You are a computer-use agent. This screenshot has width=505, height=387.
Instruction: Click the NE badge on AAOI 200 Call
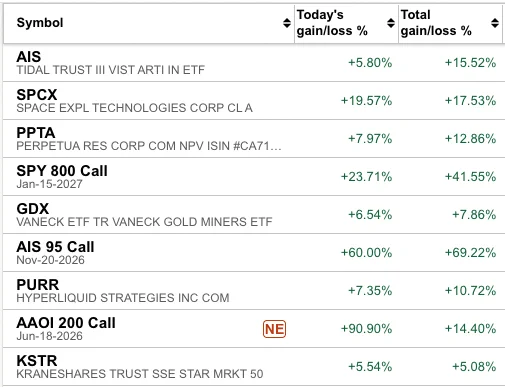(x=274, y=329)
